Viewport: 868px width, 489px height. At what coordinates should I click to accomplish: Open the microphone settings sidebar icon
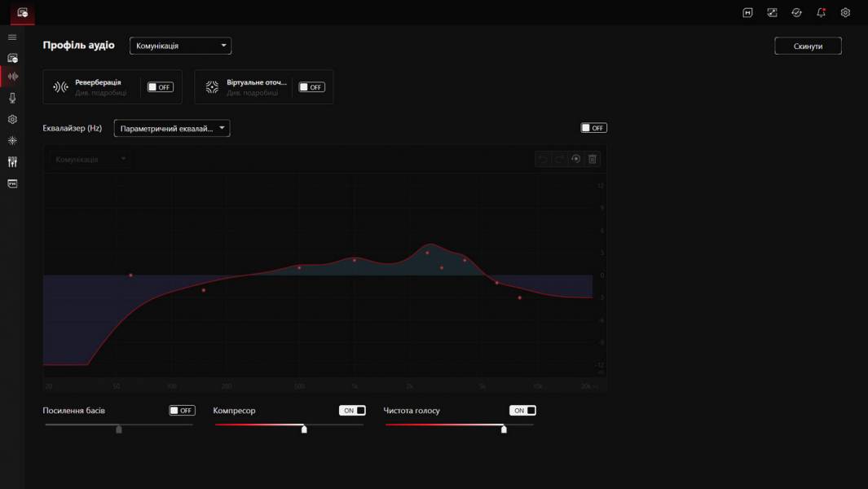point(12,98)
